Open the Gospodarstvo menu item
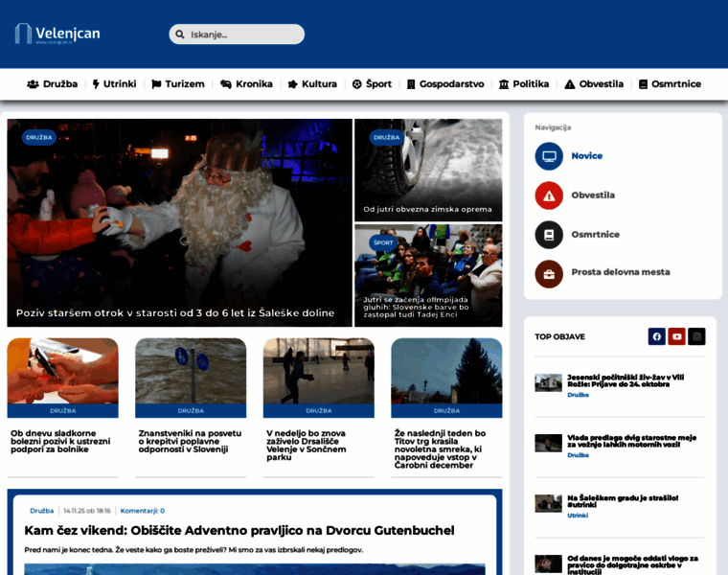728x575 pixels. click(x=445, y=84)
